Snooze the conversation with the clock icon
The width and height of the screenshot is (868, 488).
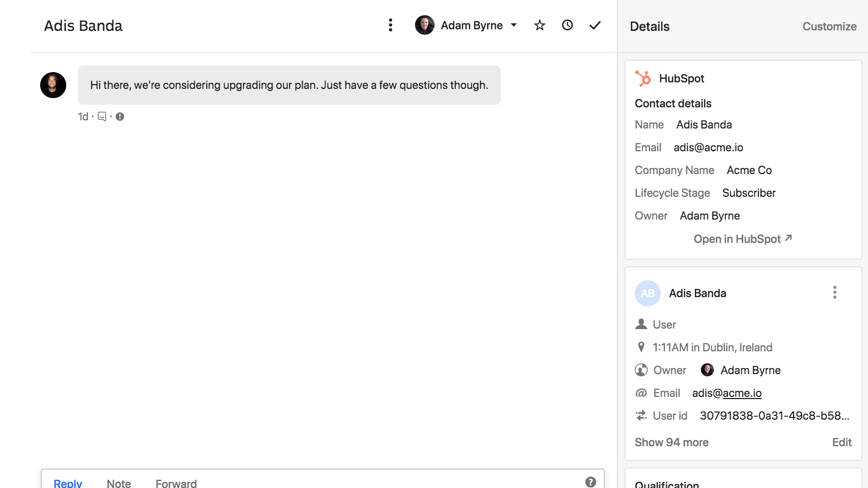pos(567,25)
